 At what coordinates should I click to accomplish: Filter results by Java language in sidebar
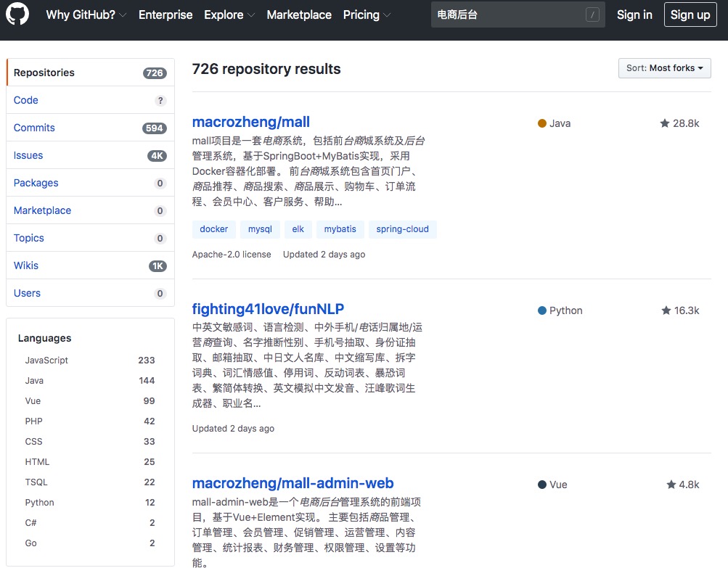90,381
